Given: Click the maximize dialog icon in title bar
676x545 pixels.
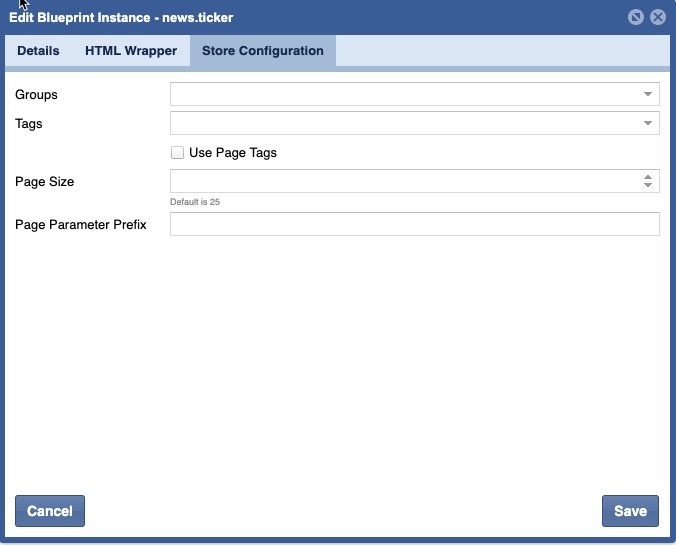Looking at the screenshot, I should pyautogui.click(x=636, y=17).
